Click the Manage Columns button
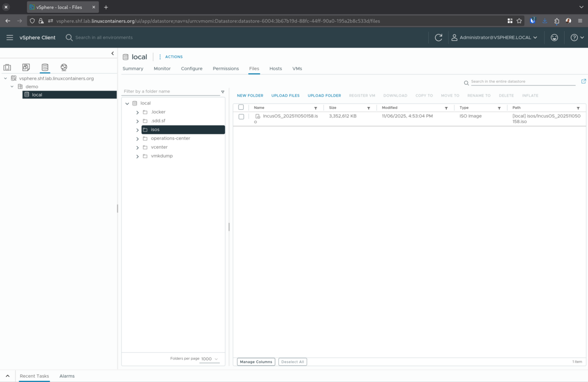 (255, 361)
